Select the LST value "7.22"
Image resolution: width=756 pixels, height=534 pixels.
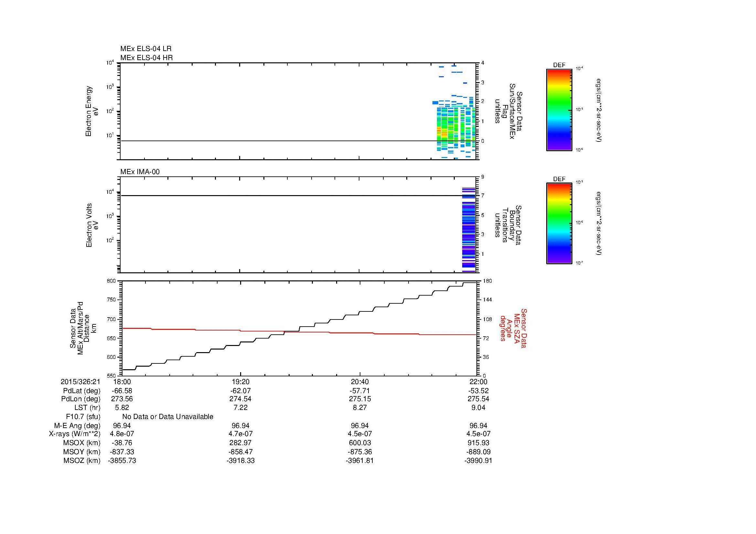pyautogui.click(x=241, y=408)
